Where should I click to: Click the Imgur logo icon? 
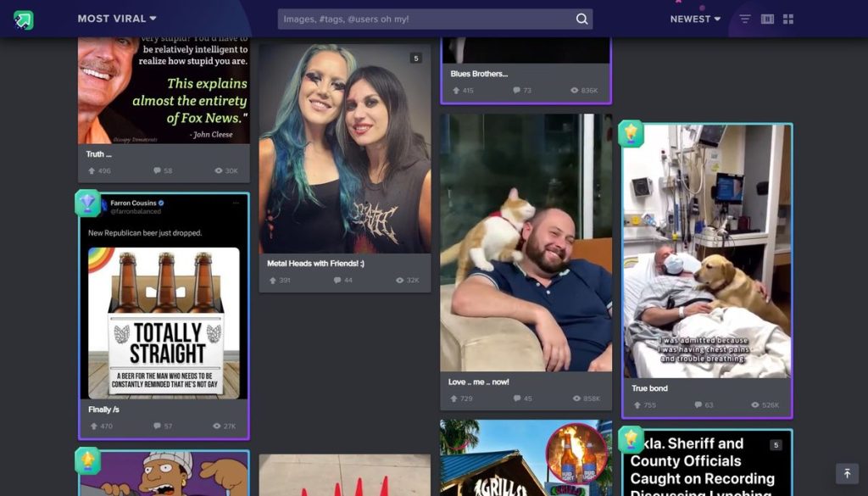pos(24,20)
